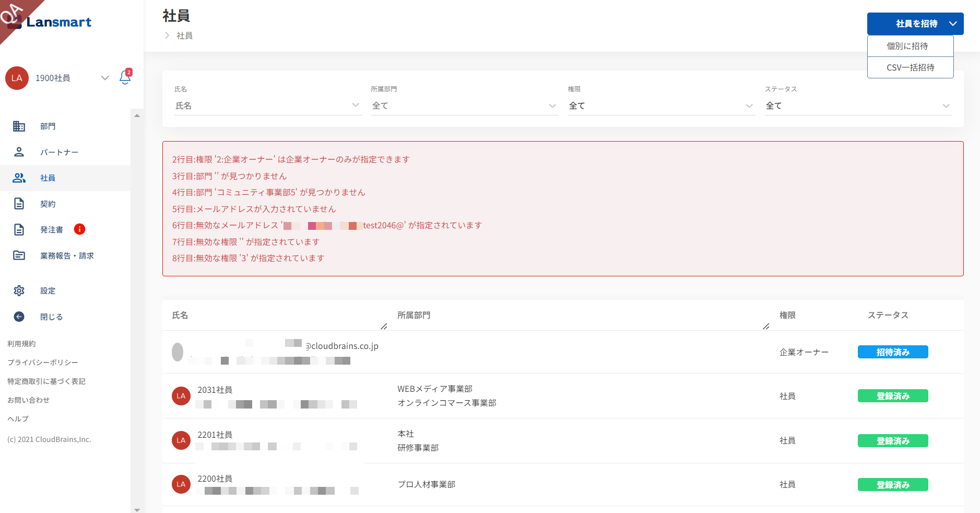Screen dimensions: 980x513
Task: Toggle the 社員を招待 dropdown arrow
Action: [x=953, y=24]
